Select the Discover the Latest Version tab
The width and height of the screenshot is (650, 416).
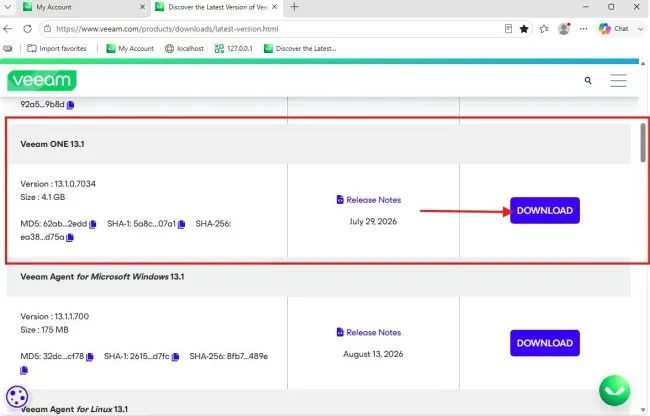217,7
